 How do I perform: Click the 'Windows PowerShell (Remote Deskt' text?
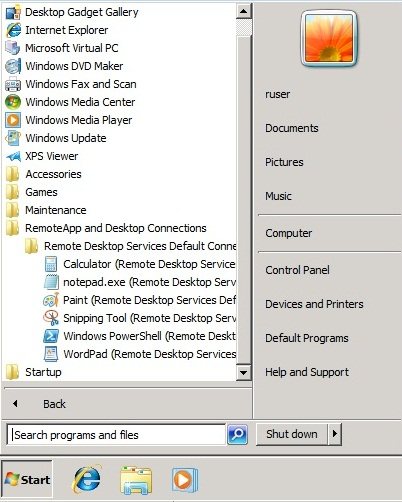point(150,336)
